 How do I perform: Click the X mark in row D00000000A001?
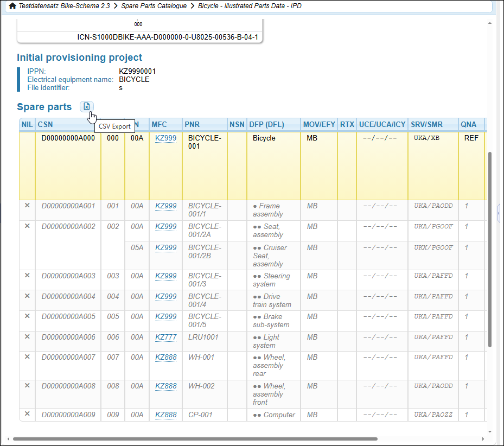(27, 205)
